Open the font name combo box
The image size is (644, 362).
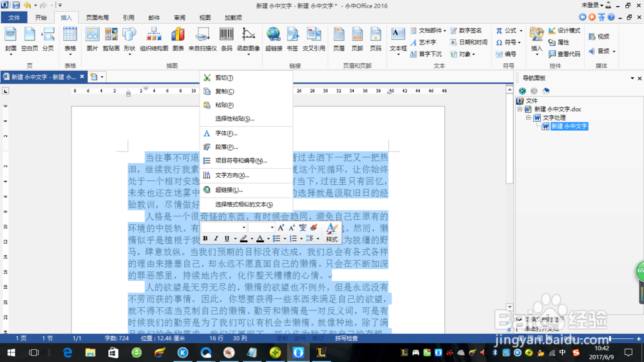click(224, 227)
